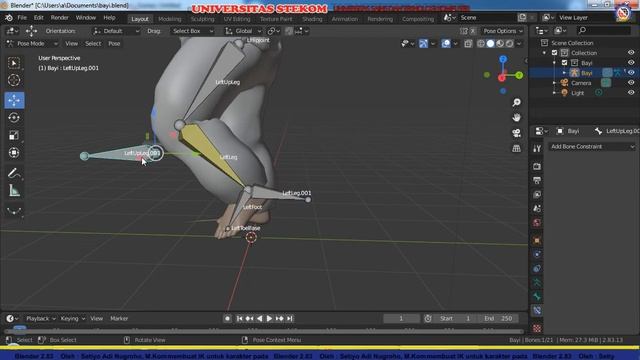Activate the Transform tool
The width and height of the screenshot is (640, 360).
click(14, 153)
